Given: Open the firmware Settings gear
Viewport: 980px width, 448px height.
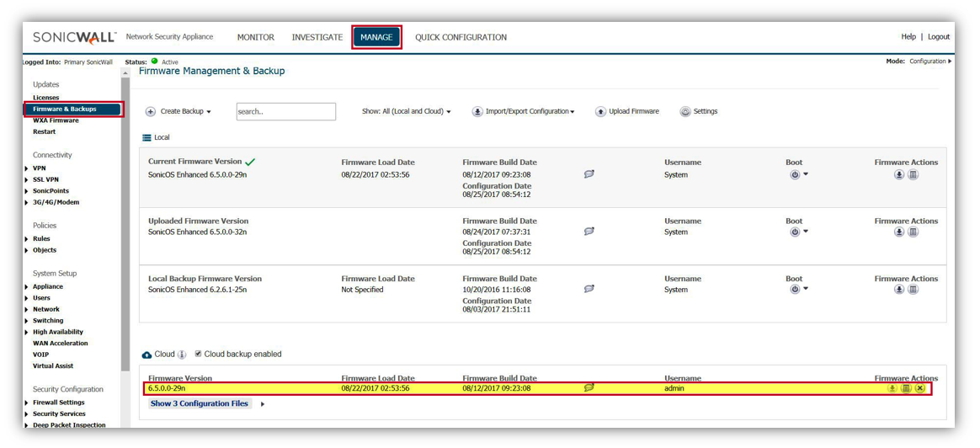Looking at the screenshot, I should click(x=685, y=112).
